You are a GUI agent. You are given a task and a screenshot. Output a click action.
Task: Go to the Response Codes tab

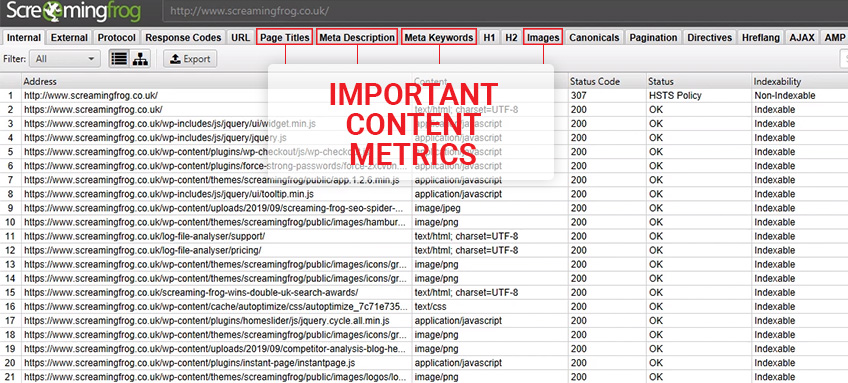[183, 37]
